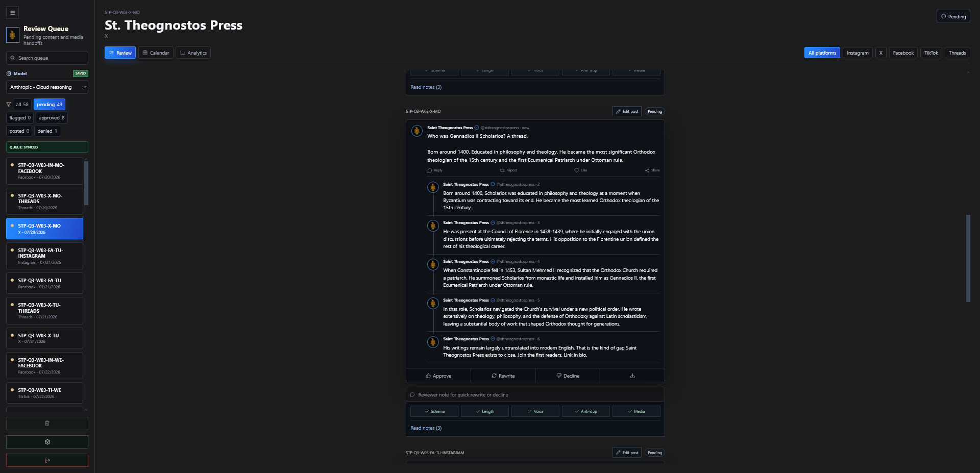Select X platform filter

881,53
